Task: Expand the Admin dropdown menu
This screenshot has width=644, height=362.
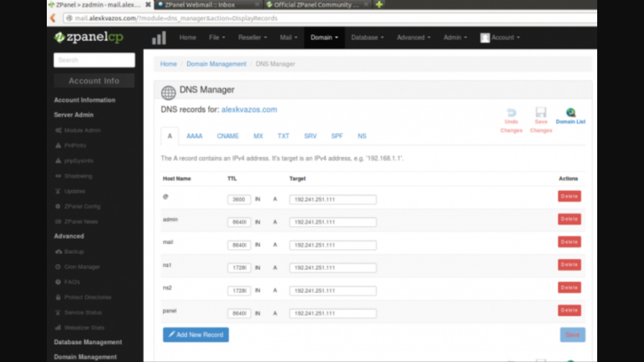Action: coord(455,38)
